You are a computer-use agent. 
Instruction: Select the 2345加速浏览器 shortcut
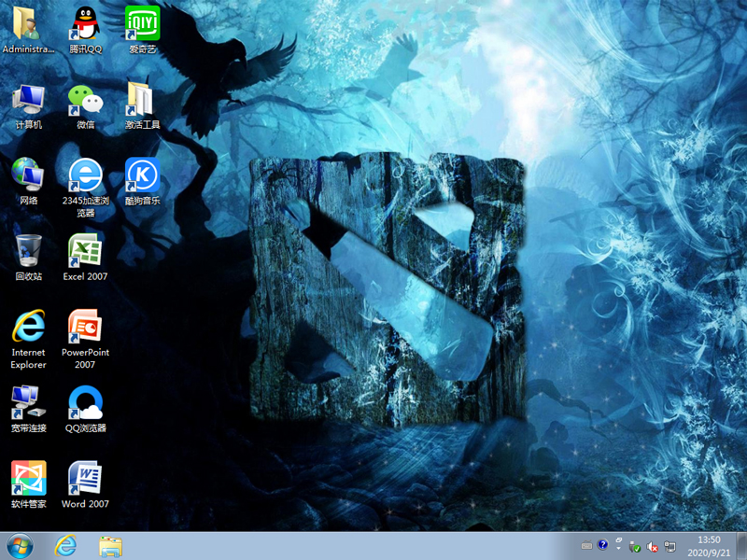(x=85, y=188)
